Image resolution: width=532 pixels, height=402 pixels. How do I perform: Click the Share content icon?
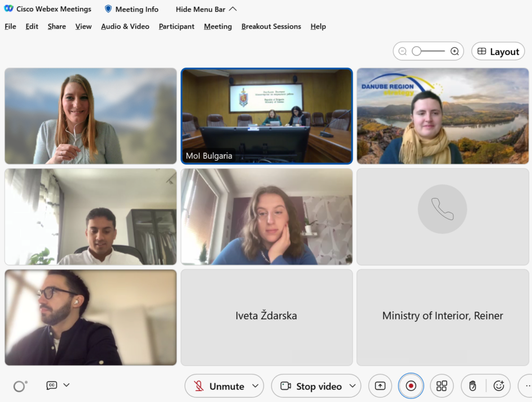point(380,386)
